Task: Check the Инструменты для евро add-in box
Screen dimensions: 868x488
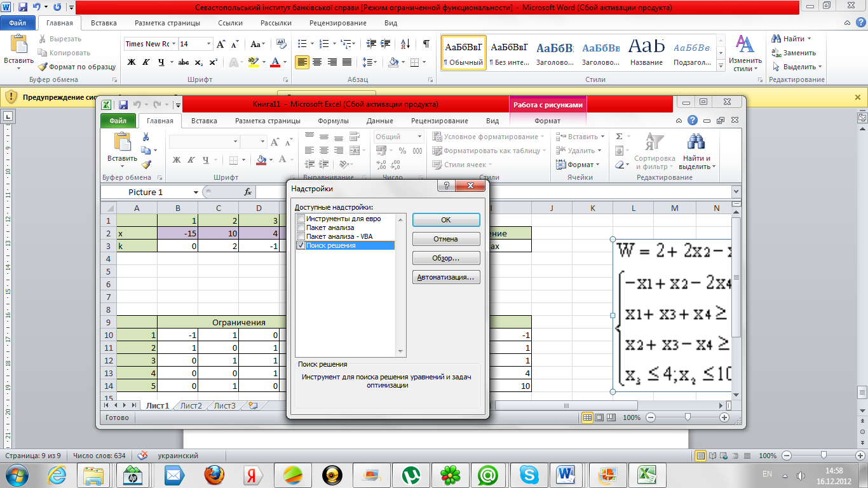Action: (x=301, y=219)
